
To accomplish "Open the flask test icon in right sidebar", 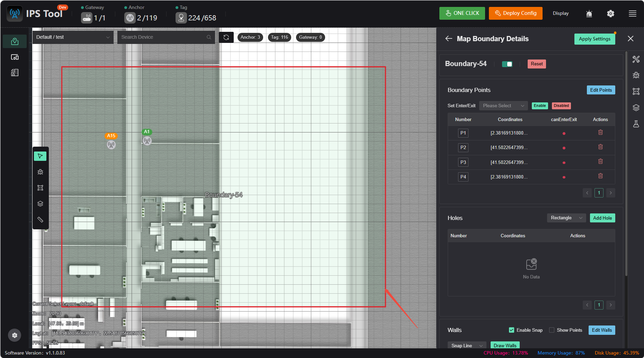I will 636,124.
